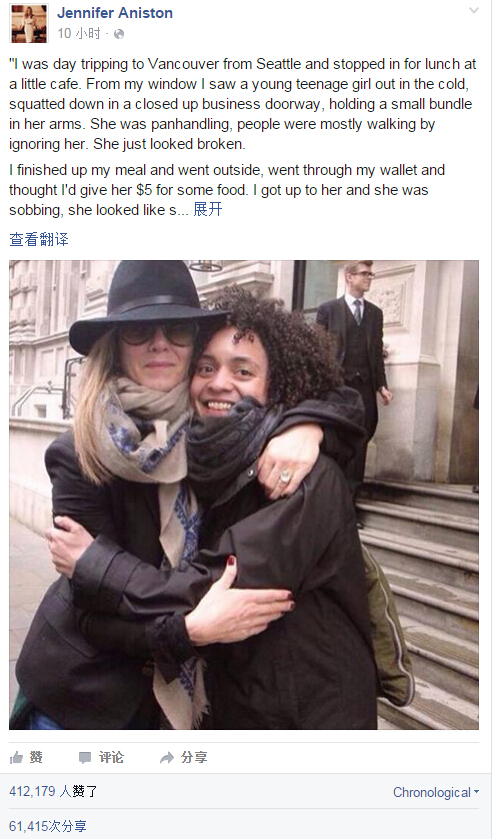Open the Chronological comment sorting dropdown
This screenshot has height=839, width=492.
point(436,792)
